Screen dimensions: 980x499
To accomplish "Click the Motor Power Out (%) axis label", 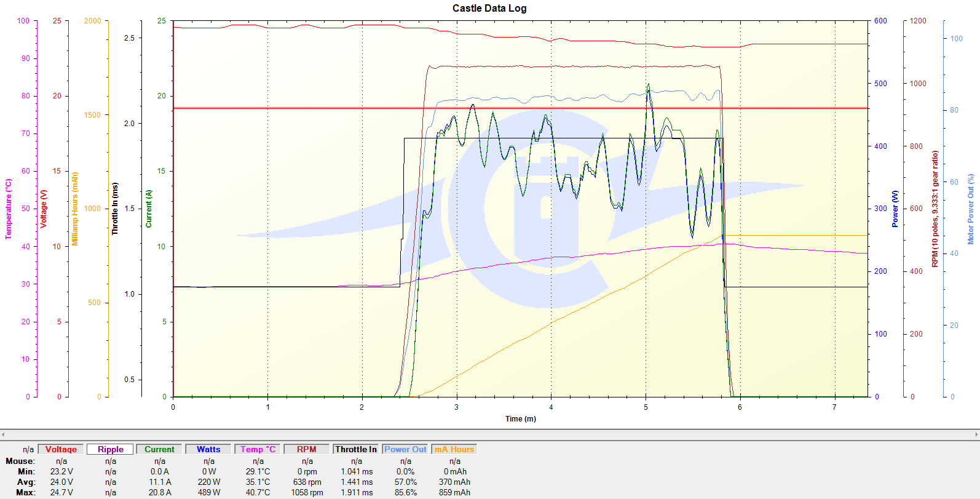I will pyautogui.click(x=971, y=209).
